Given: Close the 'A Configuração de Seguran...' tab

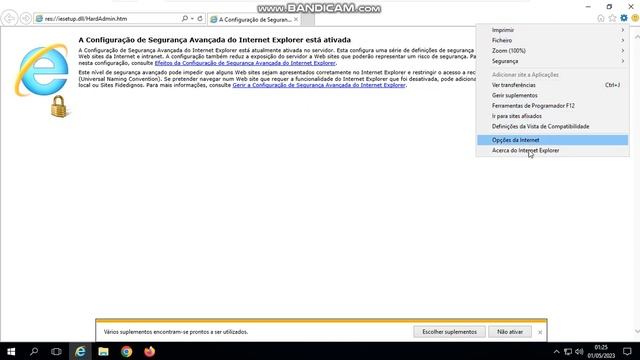Looking at the screenshot, I should (x=296, y=19).
